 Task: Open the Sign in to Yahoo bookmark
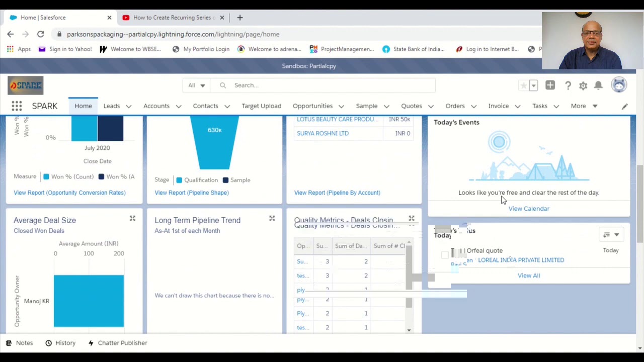pyautogui.click(x=65, y=49)
